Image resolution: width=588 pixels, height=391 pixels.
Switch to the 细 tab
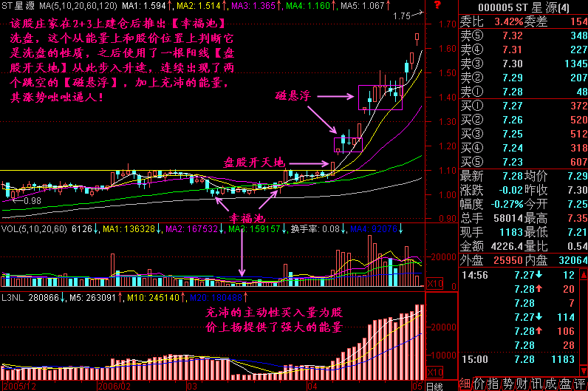[x=465, y=384]
